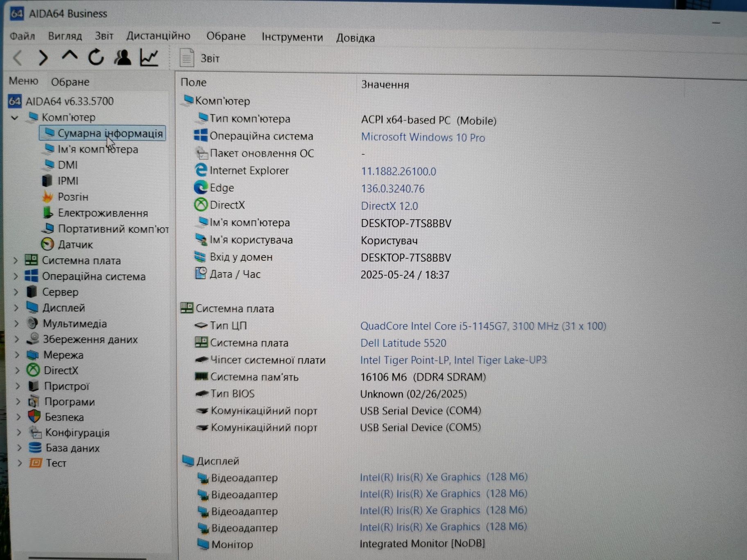The width and height of the screenshot is (747, 560).
Task: Expand the Безпека tree node
Action: coord(18,417)
